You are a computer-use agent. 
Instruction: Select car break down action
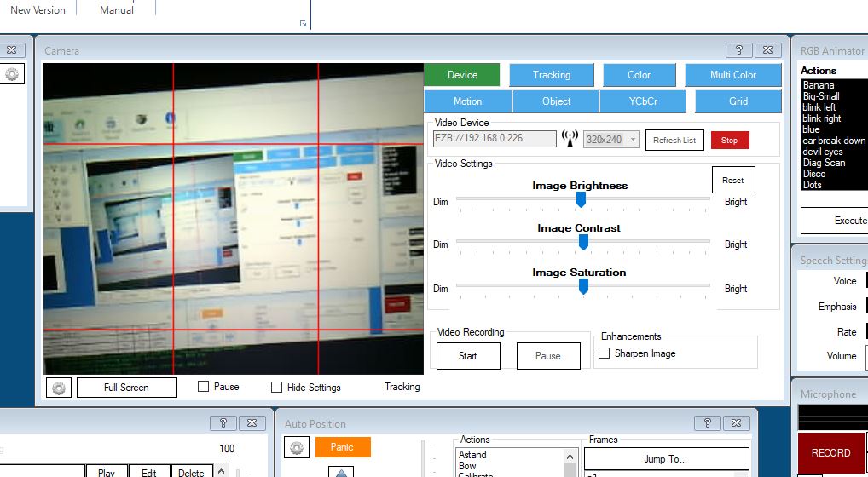coord(834,141)
